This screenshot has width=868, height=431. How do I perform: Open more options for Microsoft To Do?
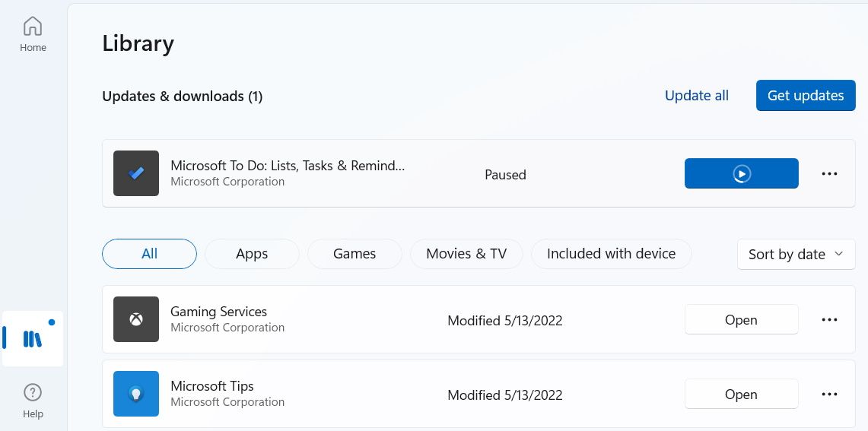(829, 174)
